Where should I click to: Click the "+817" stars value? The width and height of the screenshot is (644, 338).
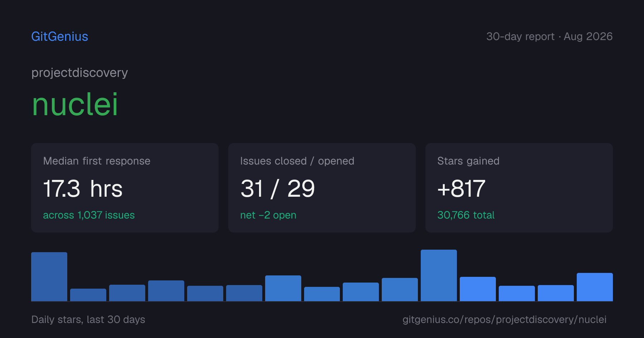click(461, 188)
